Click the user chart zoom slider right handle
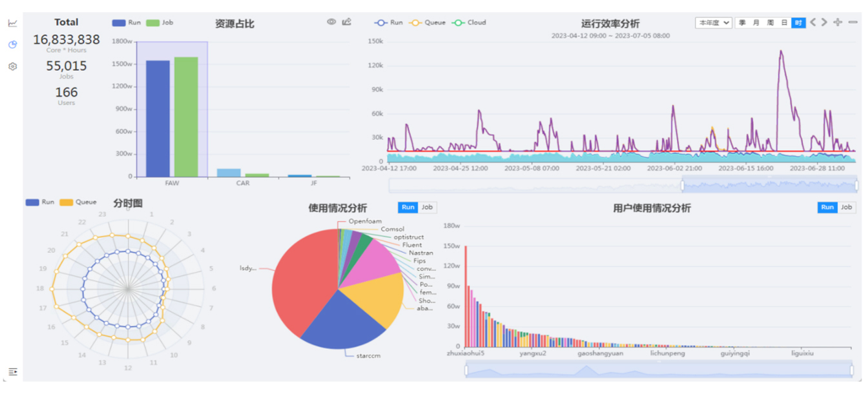The image size is (868, 400). coord(852,370)
